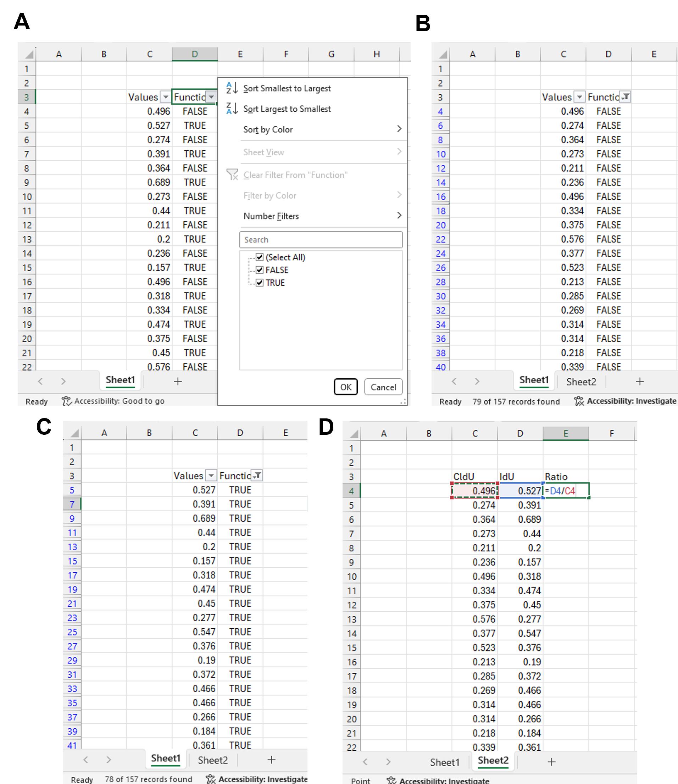This screenshot has width=678, height=784.
Task: Click the applied filter icon on Function in panel B
Action: (x=626, y=97)
